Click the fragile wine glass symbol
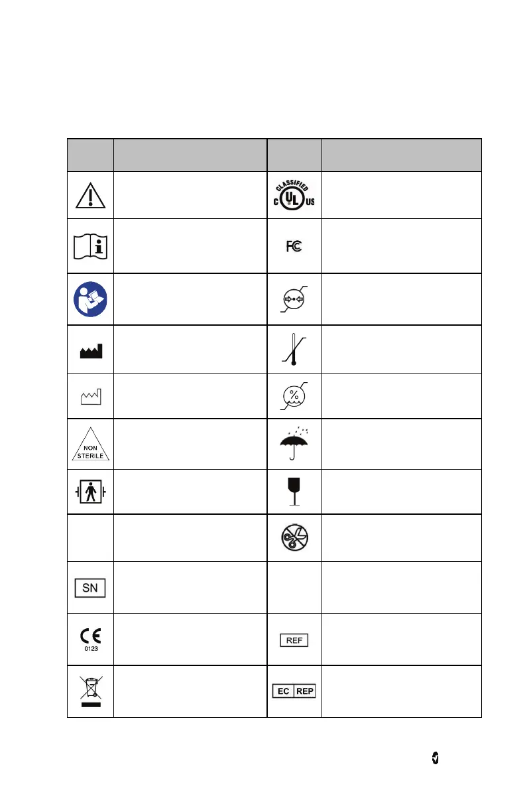 [294, 491]
